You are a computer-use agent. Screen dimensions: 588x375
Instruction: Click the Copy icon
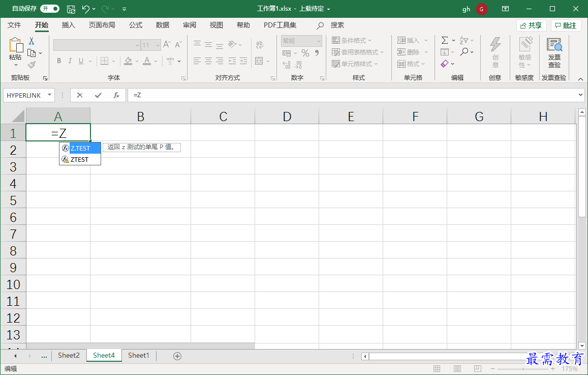click(x=32, y=53)
